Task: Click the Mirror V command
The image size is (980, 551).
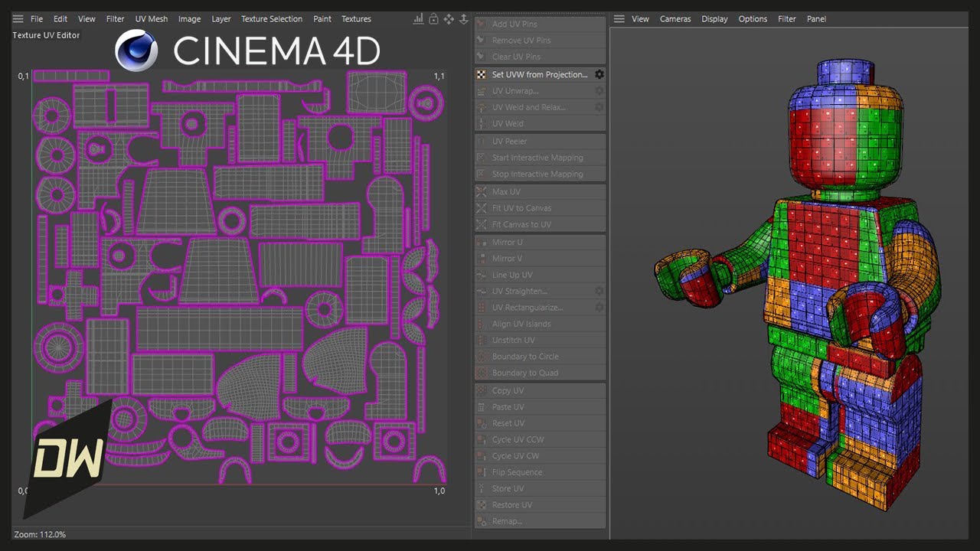Action: tap(541, 258)
